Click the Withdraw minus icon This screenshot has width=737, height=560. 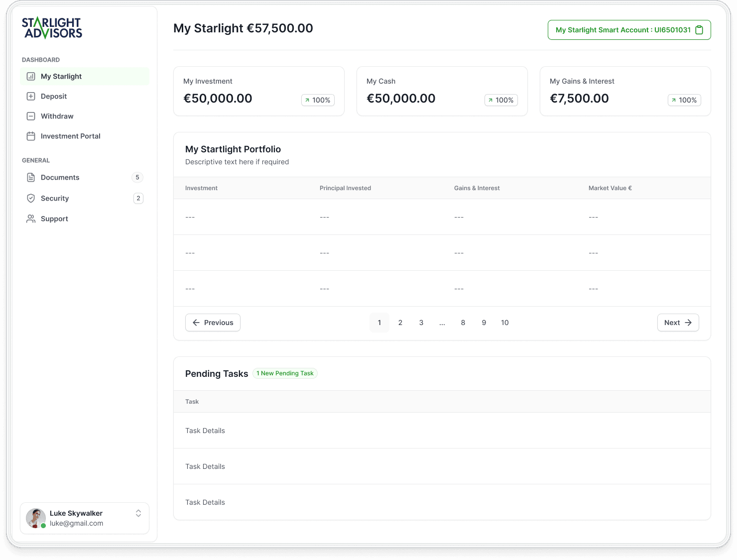point(31,116)
